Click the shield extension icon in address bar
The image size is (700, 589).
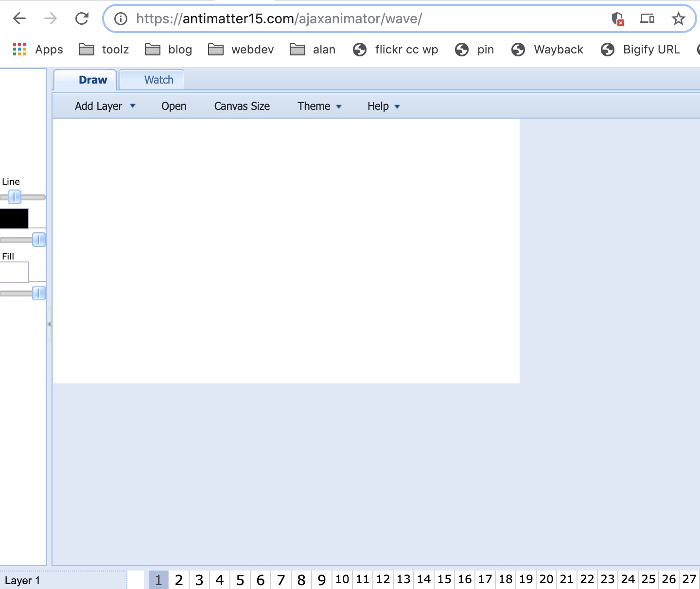617,19
